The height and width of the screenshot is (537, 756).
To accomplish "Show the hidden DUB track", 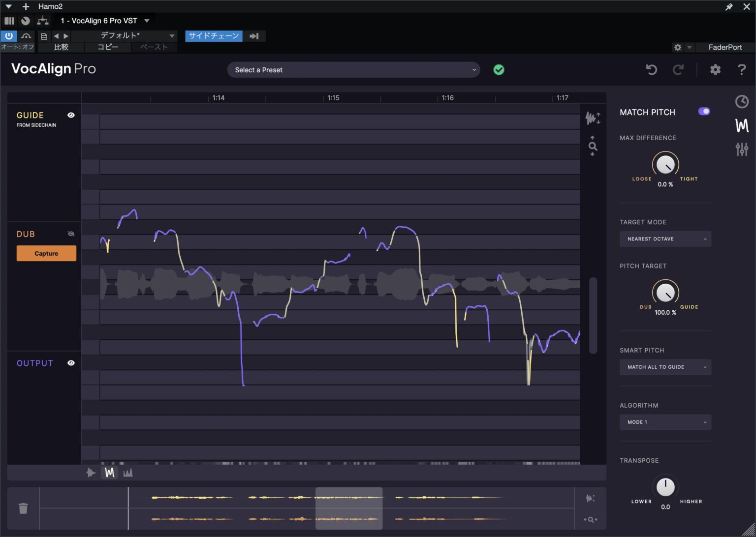I will (71, 234).
